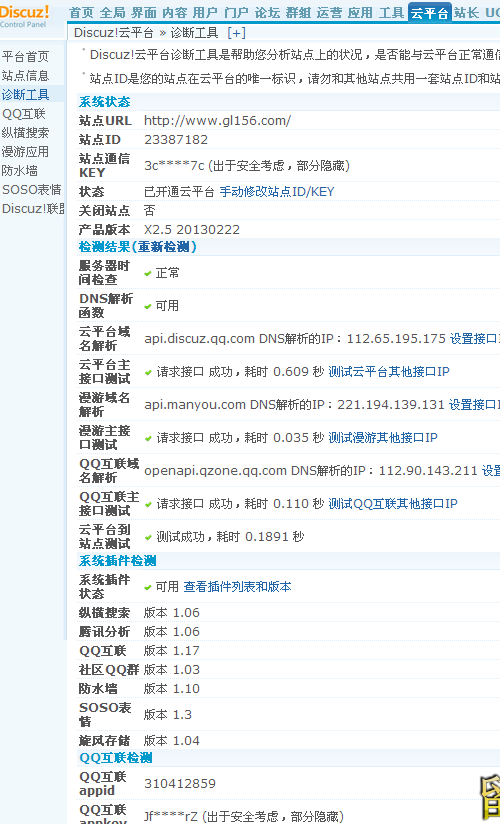Screen dimensions: 500x824
Task: Click 测试QQ互联其他接口IP link
Action: point(393,503)
